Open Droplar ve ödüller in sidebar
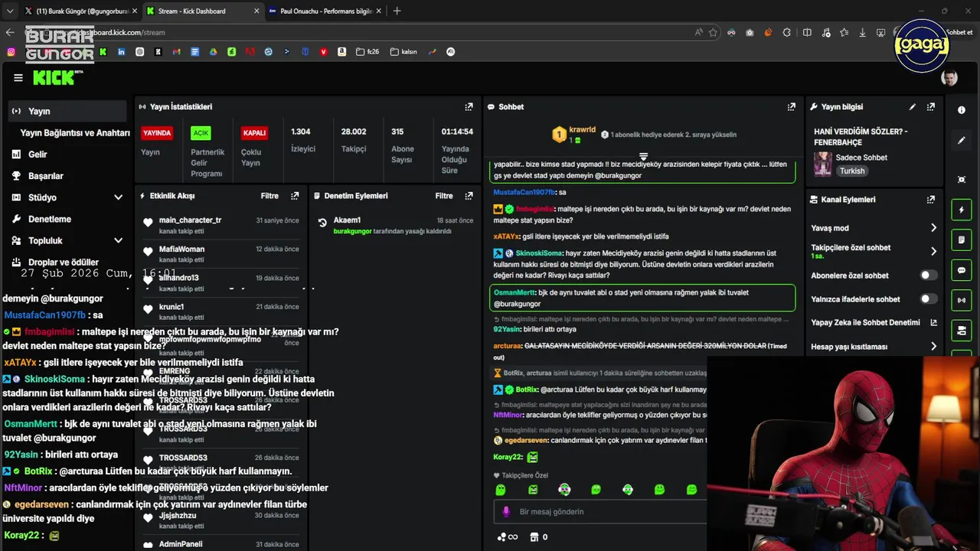Viewport: 980px width, 551px height. [63, 262]
